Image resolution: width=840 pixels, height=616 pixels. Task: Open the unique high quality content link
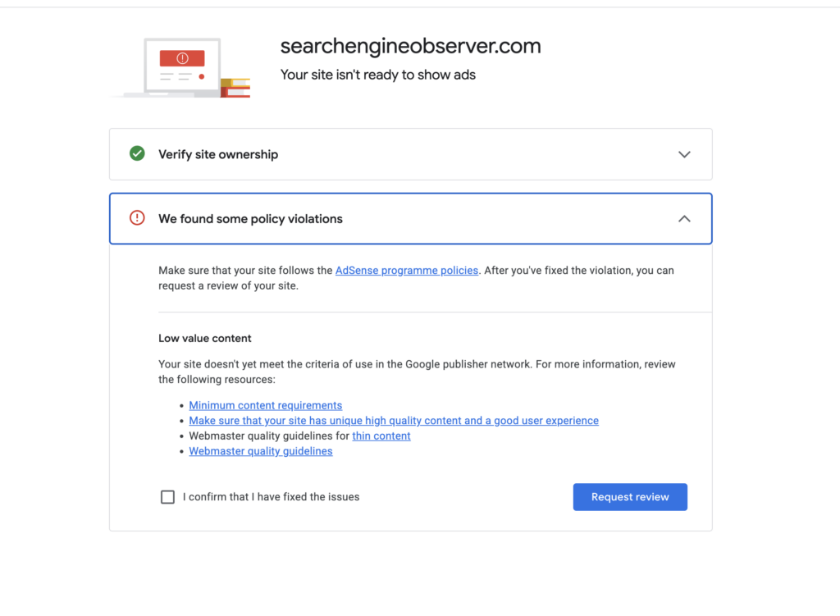394,421
